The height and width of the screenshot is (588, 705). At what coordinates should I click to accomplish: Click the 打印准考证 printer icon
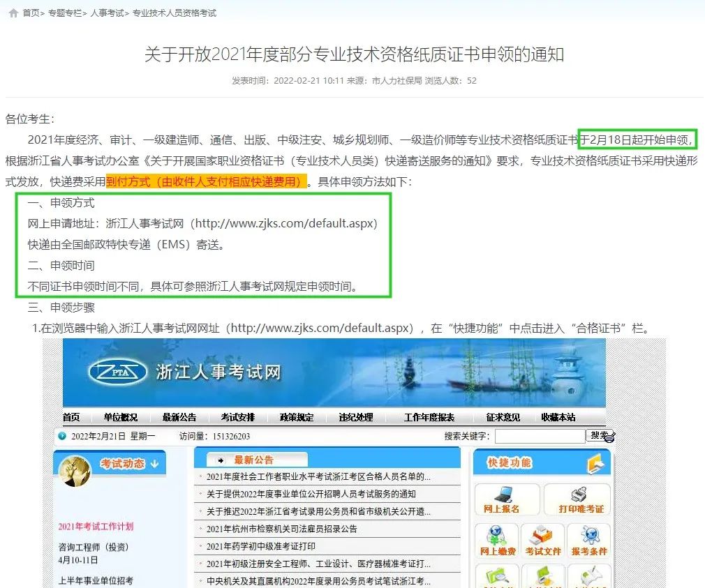coord(580,496)
